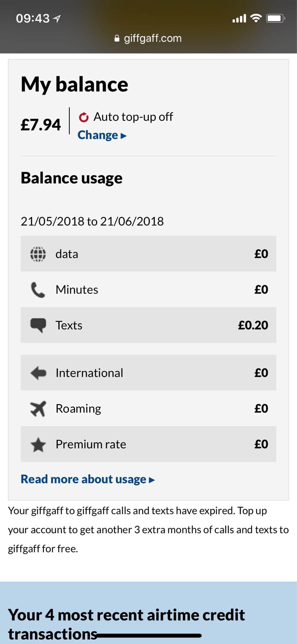Image resolution: width=297 pixels, height=644 pixels.
Task: Tap the Balance usage heading
Action: pos(72,178)
